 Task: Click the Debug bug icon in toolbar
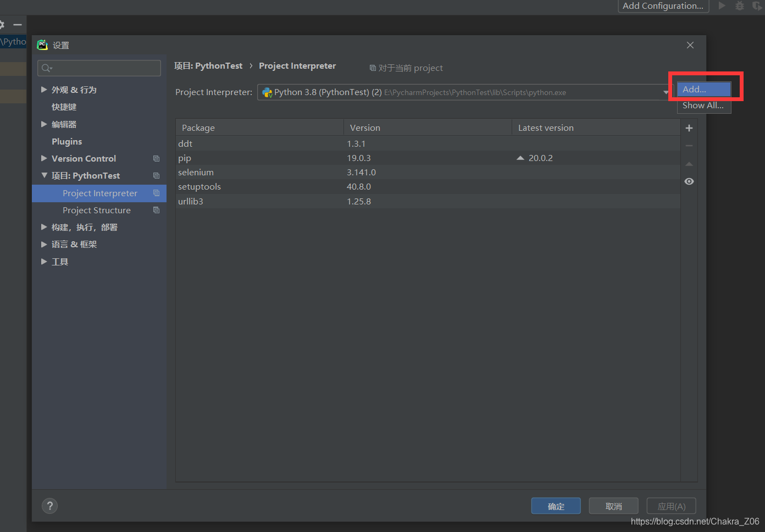click(x=740, y=5)
